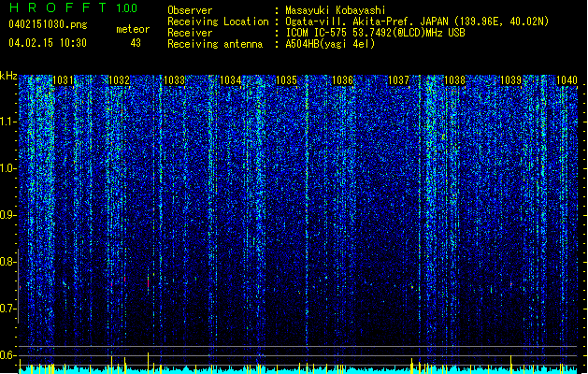Click the meteor count 43
This screenshot has width=588, height=374.
[136, 43]
